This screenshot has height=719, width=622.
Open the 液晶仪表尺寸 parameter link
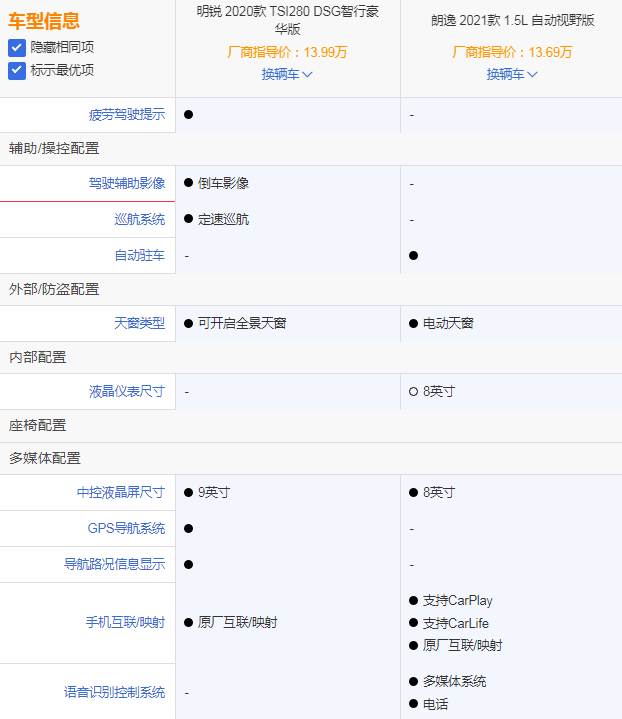[x=126, y=391]
